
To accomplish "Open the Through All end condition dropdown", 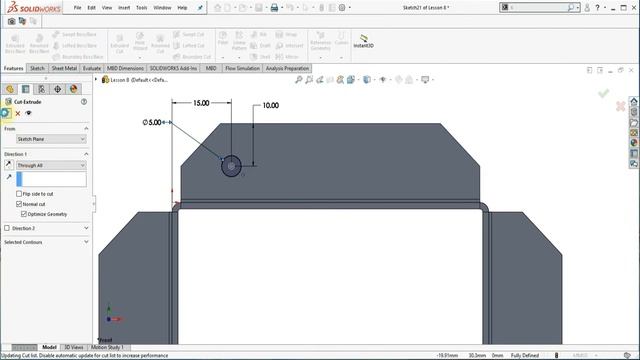I will click(51, 165).
